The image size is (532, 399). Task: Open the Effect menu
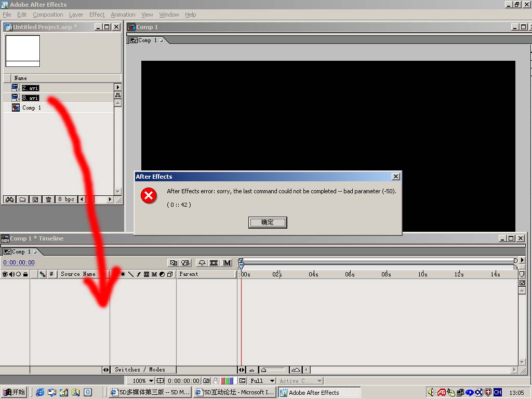pos(97,15)
